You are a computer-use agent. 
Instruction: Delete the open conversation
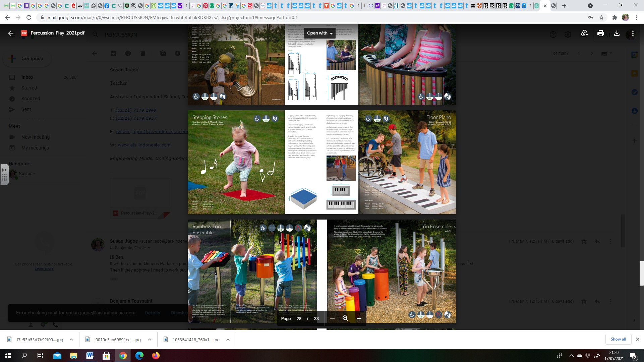[143, 53]
